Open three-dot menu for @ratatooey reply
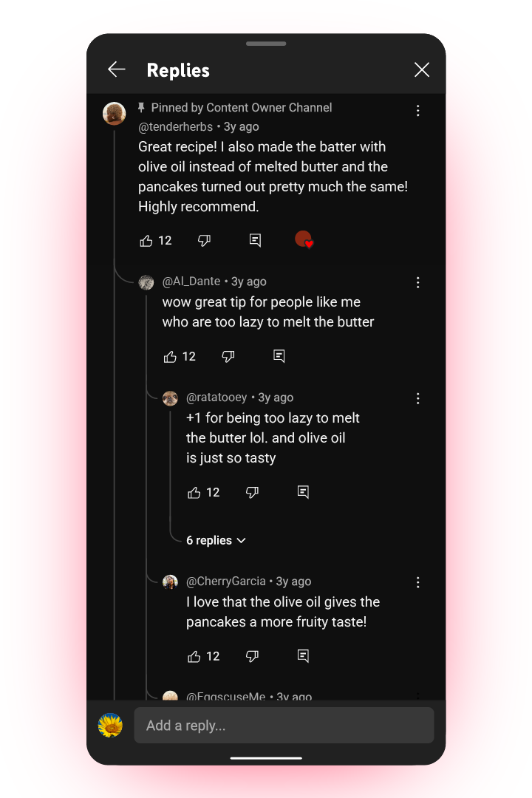532x798 pixels. (x=417, y=398)
